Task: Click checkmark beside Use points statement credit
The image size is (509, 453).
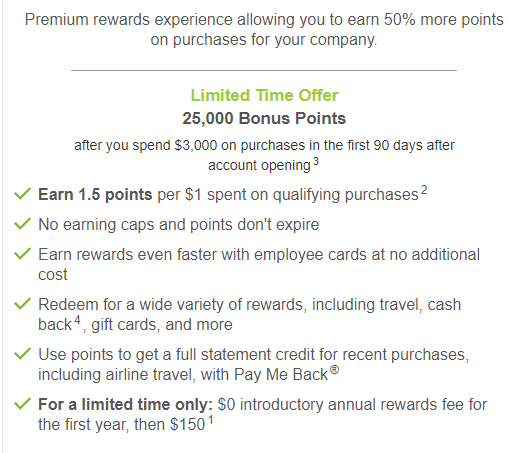Action: [x=23, y=354]
